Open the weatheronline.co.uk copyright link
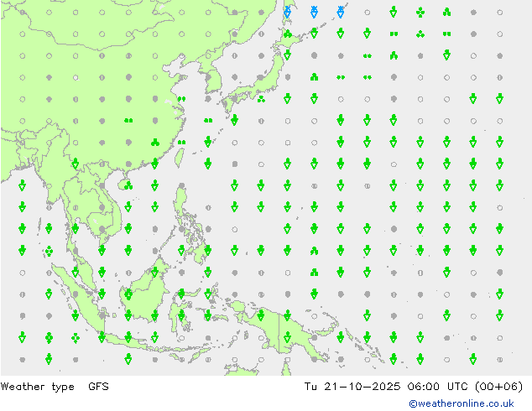The width and height of the screenshot is (532, 411). coord(461,403)
